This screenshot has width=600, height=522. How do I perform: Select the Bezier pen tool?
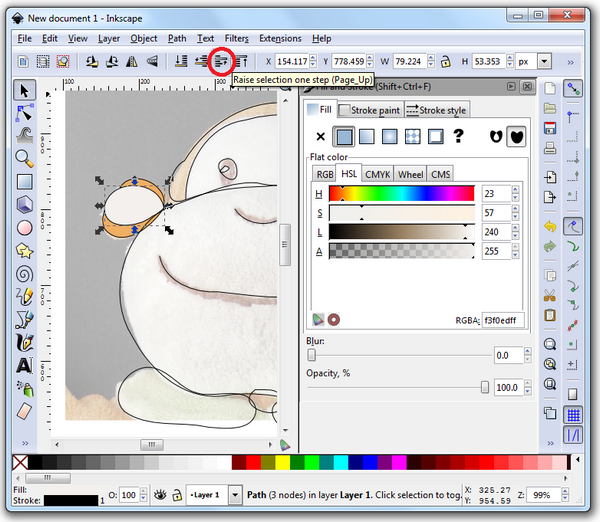click(x=24, y=320)
